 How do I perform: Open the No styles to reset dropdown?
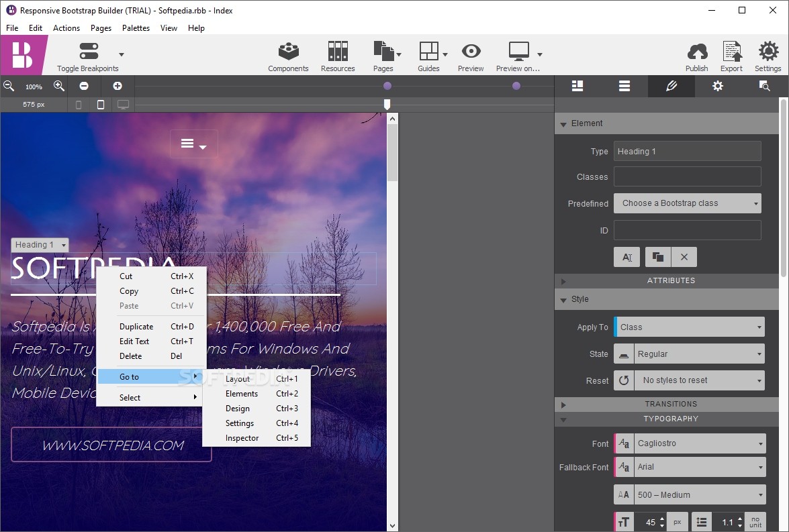700,380
